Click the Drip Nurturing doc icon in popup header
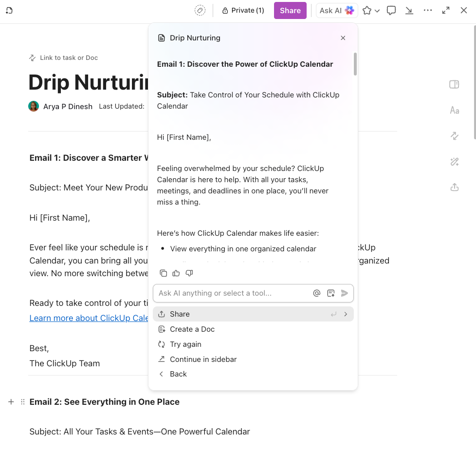This screenshot has width=476, height=453. point(162,38)
